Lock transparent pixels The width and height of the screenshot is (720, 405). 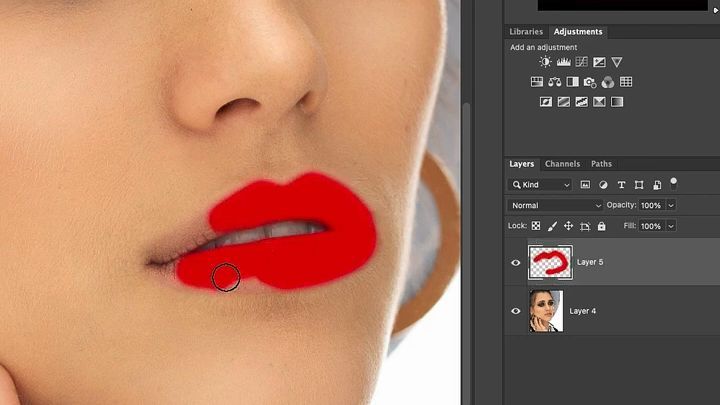point(536,226)
